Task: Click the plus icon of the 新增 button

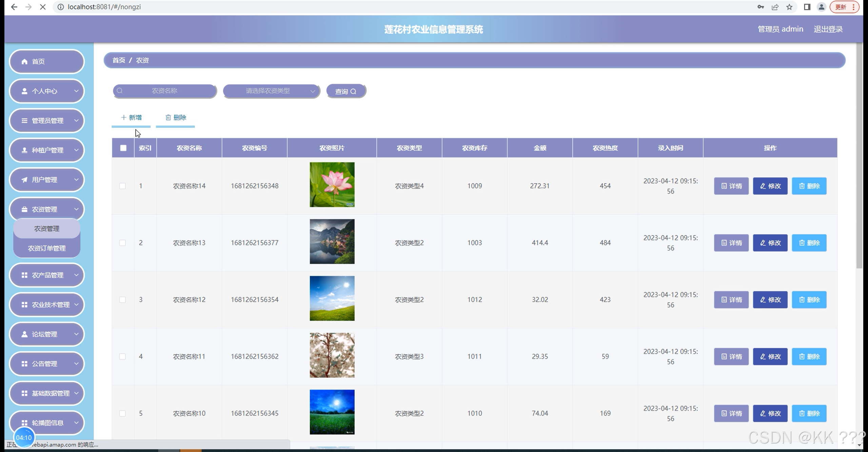Action: pos(123,117)
